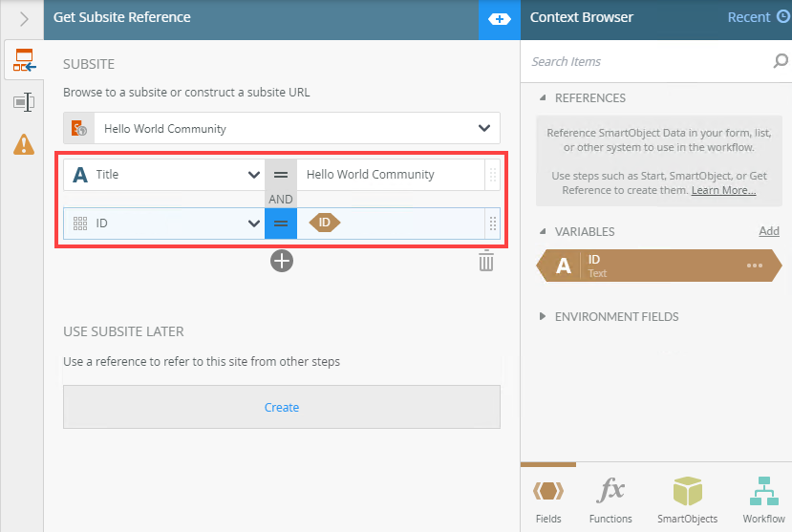This screenshot has width=792, height=532.
Task: Click Add next to Variables
Action: point(768,231)
